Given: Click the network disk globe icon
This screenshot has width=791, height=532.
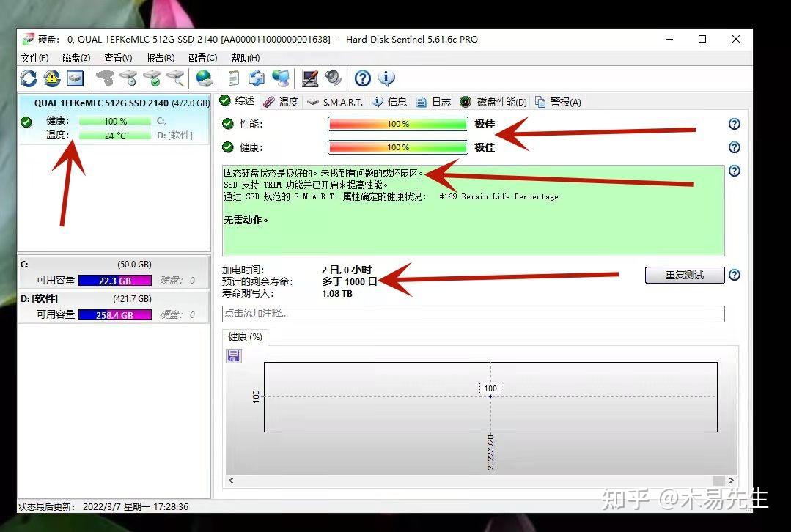Looking at the screenshot, I should 205,78.
